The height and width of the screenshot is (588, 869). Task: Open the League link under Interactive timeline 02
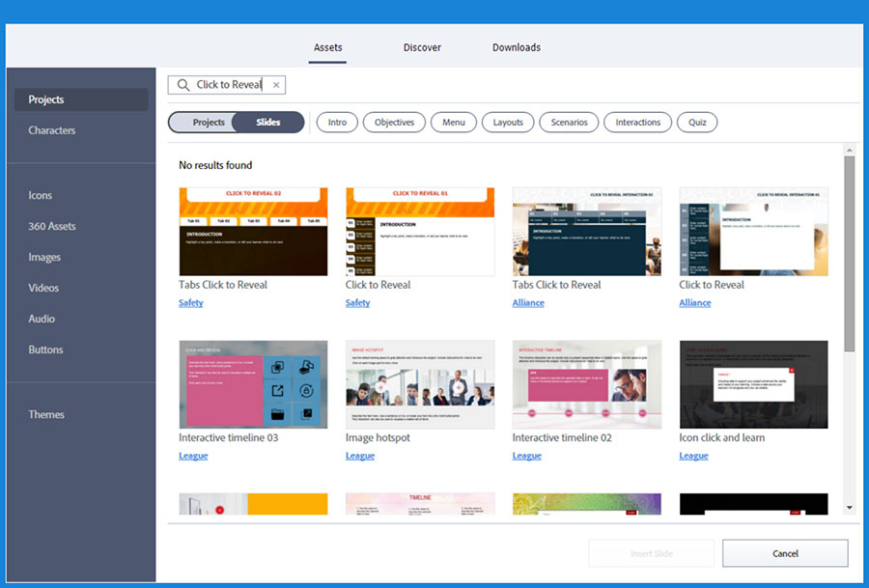click(527, 455)
